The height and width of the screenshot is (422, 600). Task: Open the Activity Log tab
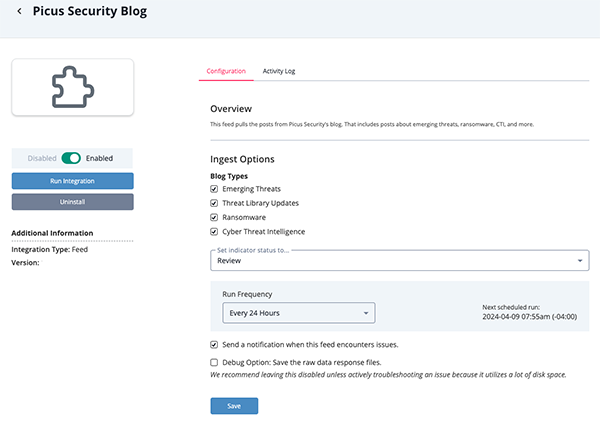point(279,71)
